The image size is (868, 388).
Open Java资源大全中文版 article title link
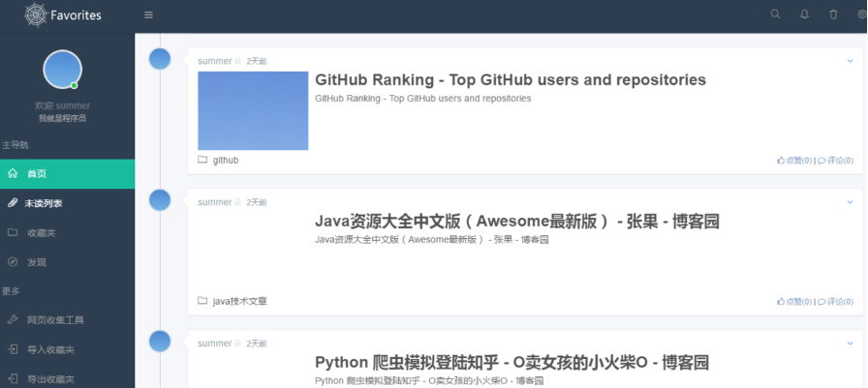click(x=517, y=222)
